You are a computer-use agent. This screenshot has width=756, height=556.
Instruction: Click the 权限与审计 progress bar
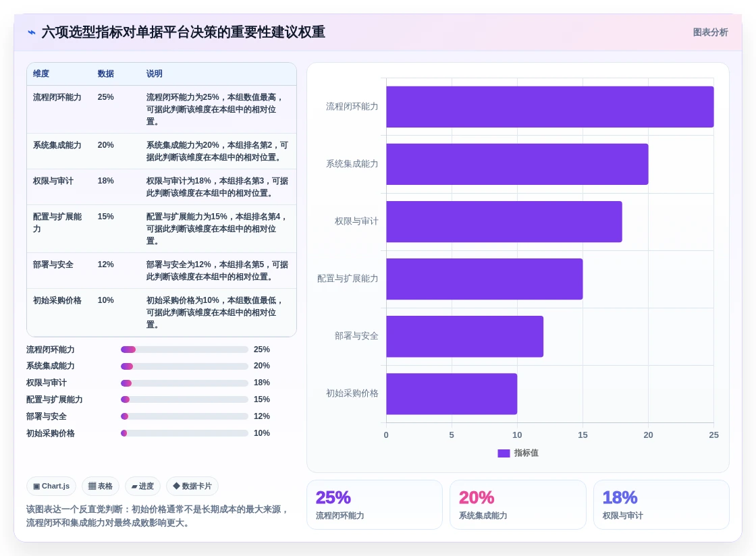point(184,383)
